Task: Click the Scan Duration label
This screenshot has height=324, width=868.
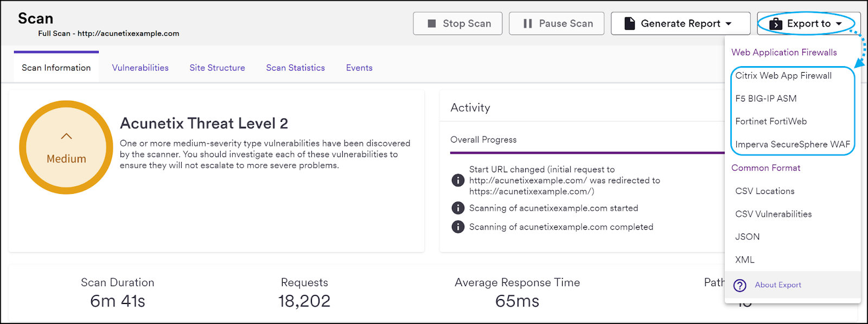Action: tap(118, 282)
